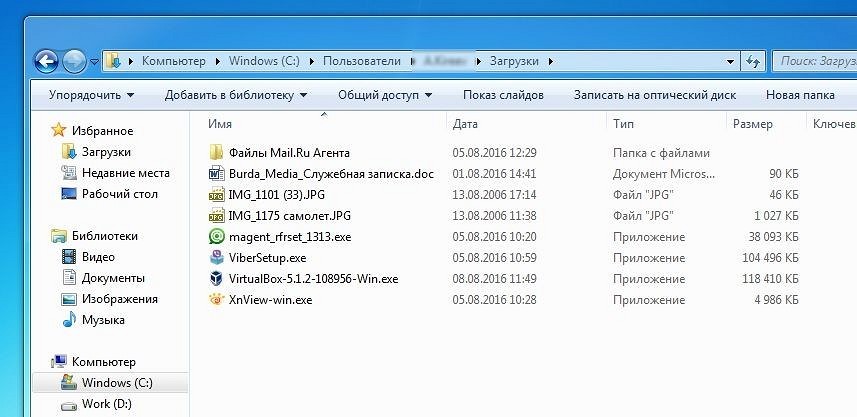This screenshot has width=857, height=417.
Task: Click Папка с файлами type cell
Action: (661, 152)
